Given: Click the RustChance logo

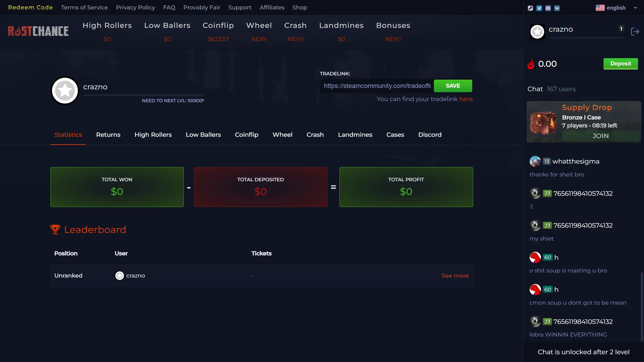Looking at the screenshot, I should [x=38, y=31].
